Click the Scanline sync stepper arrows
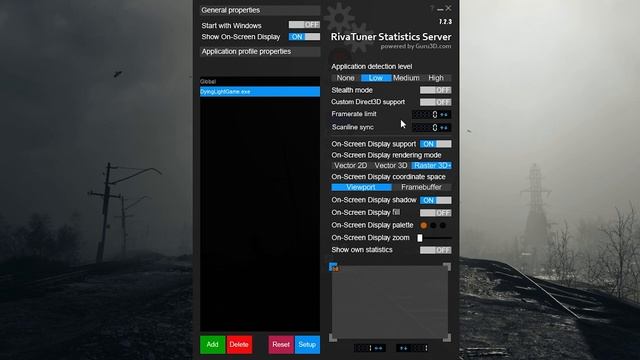 pos(444,128)
